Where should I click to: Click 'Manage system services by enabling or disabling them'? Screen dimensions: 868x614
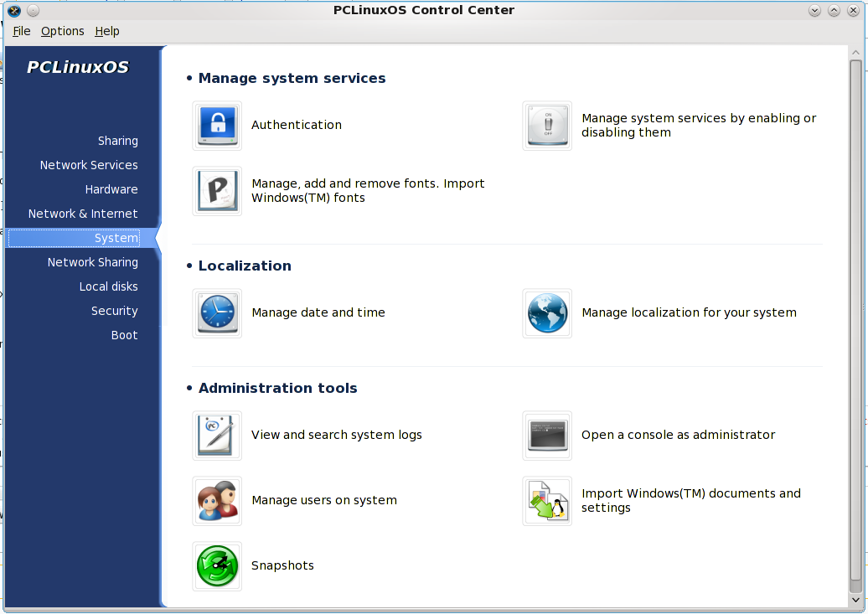click(x=699, y=125)
